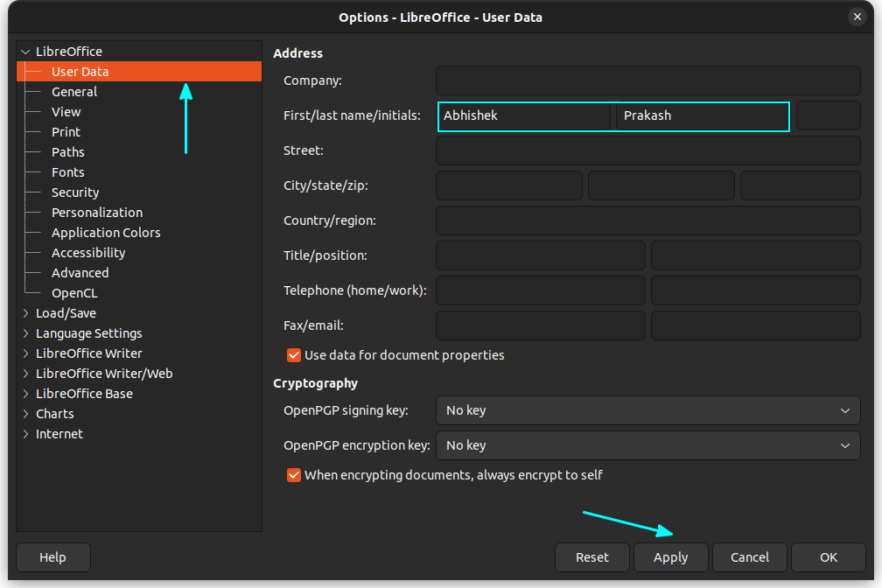Focus the City input field

pos(509,185)
